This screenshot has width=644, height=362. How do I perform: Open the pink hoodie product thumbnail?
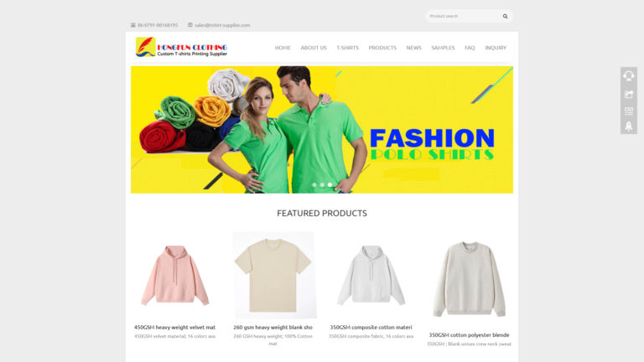point(175,276)
